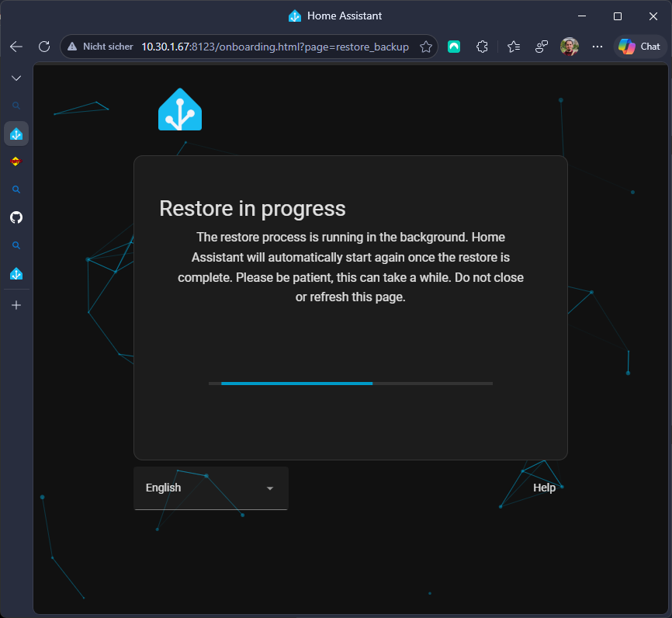Screen dimensions: 672x618
Task: Click the 'Nicht sicher' security warning indicator
Action: [x=101, y=47]
